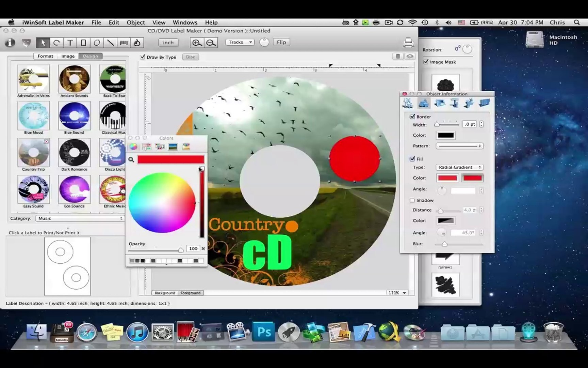The image size is (588, 368).
Task: Click the printer icon
Action: point(408,43)
